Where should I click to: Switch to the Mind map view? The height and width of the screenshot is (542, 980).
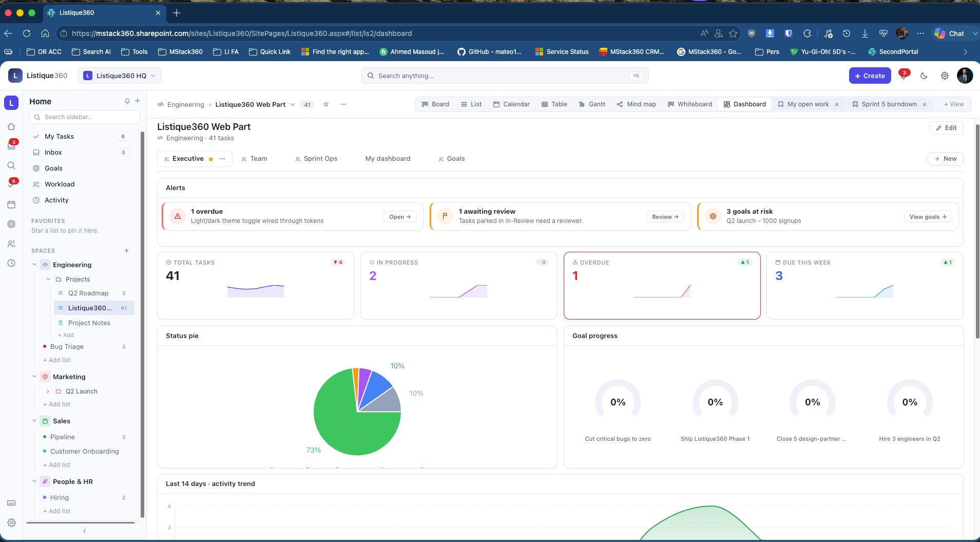[636, 104]
